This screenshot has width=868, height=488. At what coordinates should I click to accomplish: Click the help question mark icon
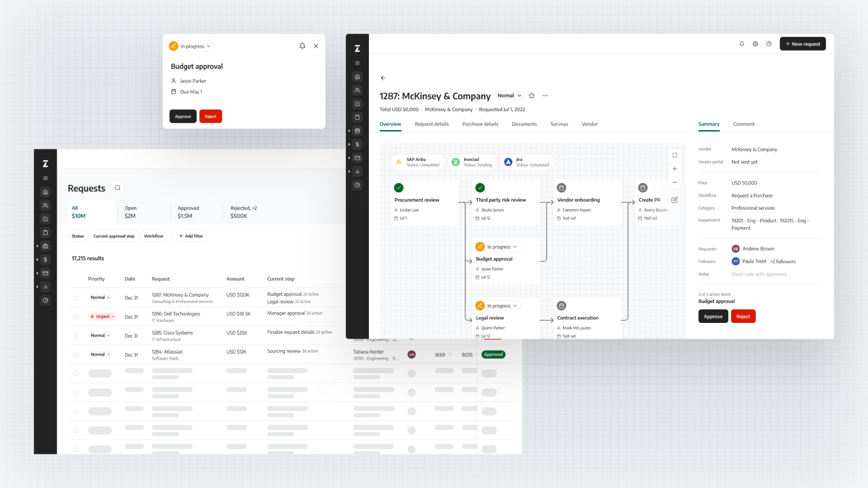click(x=769, y=44)
